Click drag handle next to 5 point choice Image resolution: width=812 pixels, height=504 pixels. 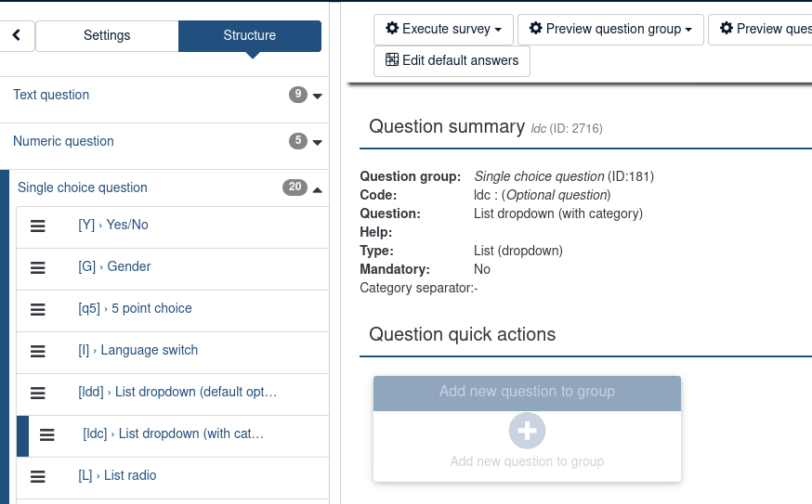click(x=38, y=309)
